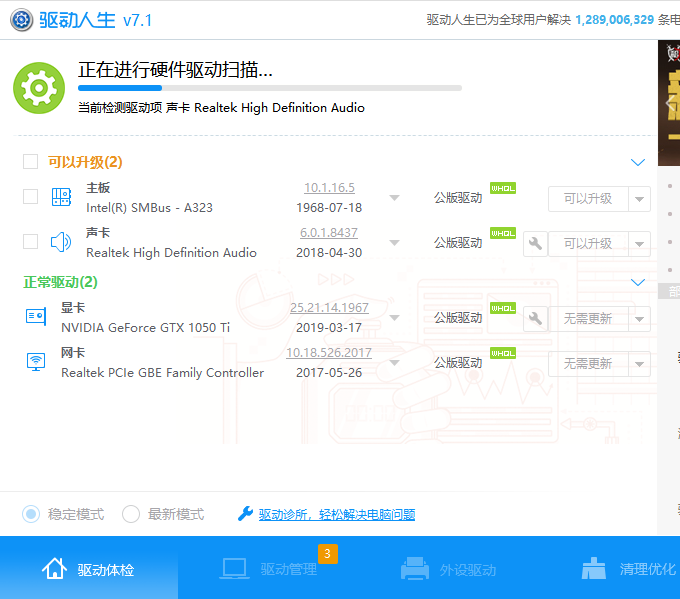This screenshot has width=680, height=599.
Task: Click the date 2019-03-17
Action: click(x=329, y=327)
